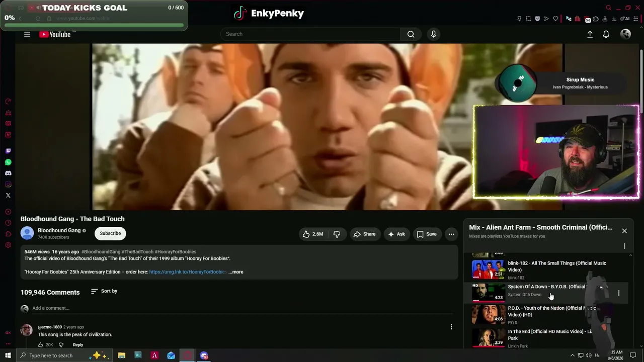Open the umg.lnk.to HoorayForBoobies link
Viewport: 644px width, 362px height.
click(x=188, y=272)
